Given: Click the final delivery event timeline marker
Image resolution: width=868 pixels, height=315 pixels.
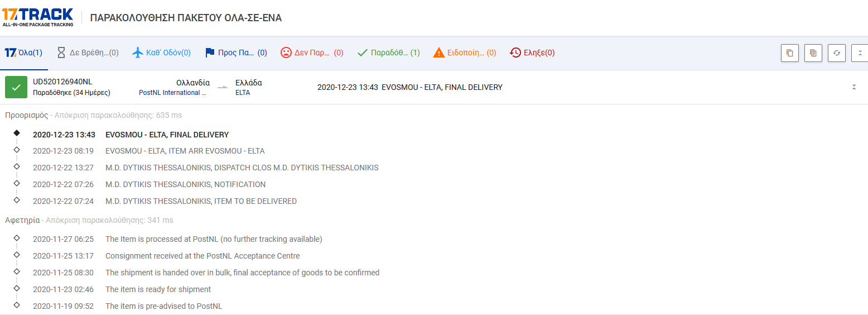Looking at the screenshot, I should click(x=17, y=133).
